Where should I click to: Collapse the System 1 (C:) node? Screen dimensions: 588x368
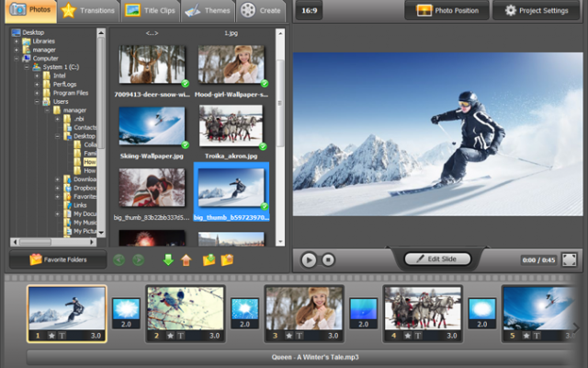(x=27, y=67)
